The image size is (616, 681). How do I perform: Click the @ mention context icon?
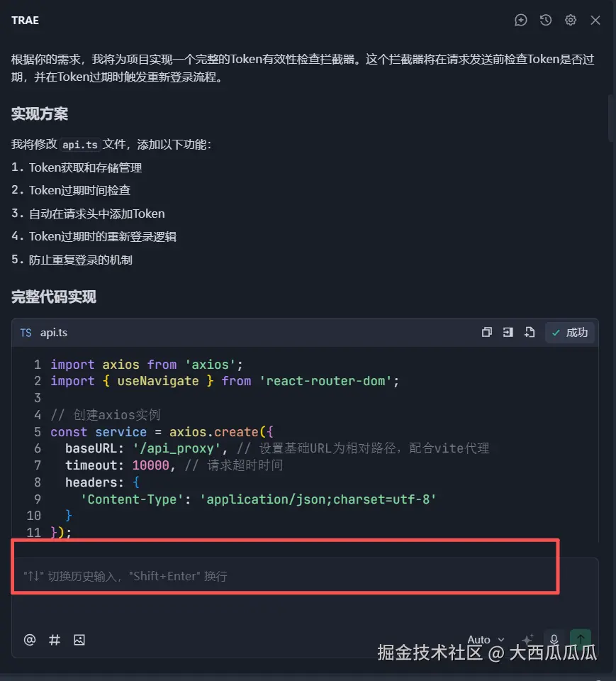(x=30, y=640)
